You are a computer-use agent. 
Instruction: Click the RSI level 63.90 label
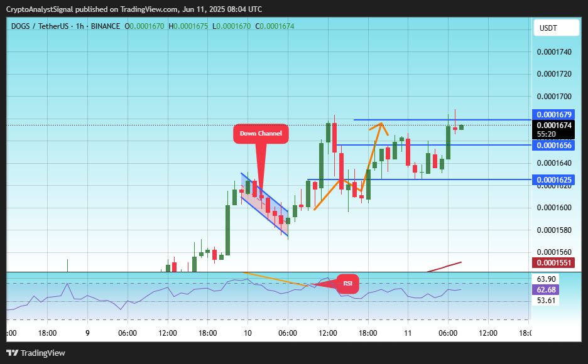tap(546, 279)
